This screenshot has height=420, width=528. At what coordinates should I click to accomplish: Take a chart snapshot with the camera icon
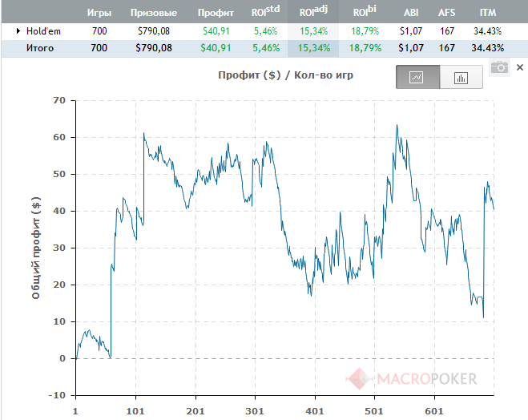(499, 67)
